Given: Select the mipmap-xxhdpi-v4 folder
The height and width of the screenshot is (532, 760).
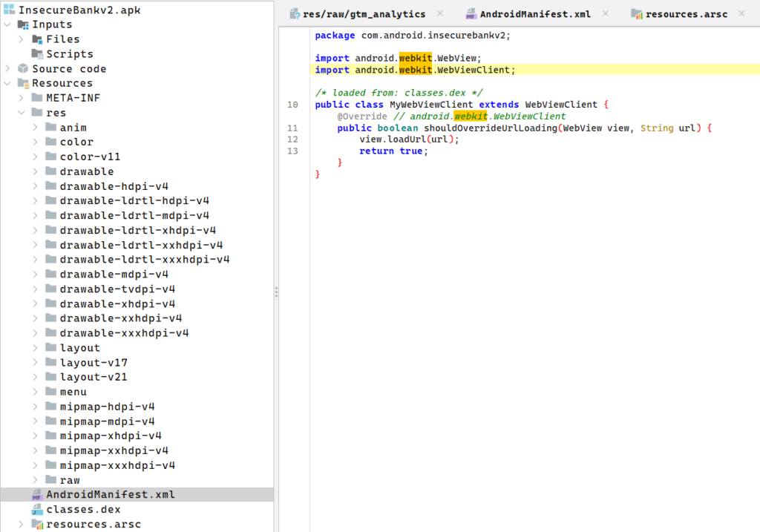Looking at the screenshot, I should point(114,450).
